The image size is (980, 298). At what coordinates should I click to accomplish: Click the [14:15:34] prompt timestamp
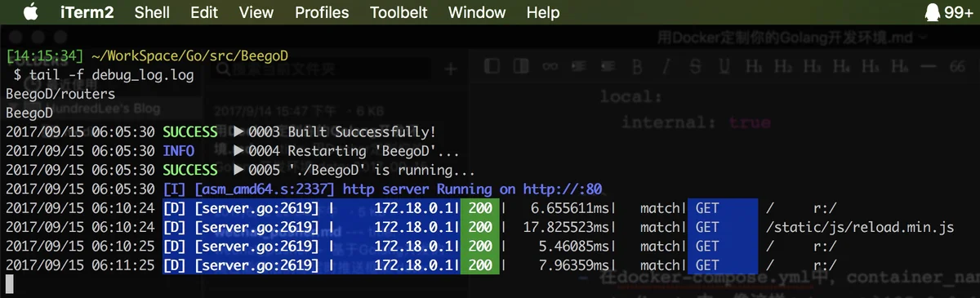(45, 56)
